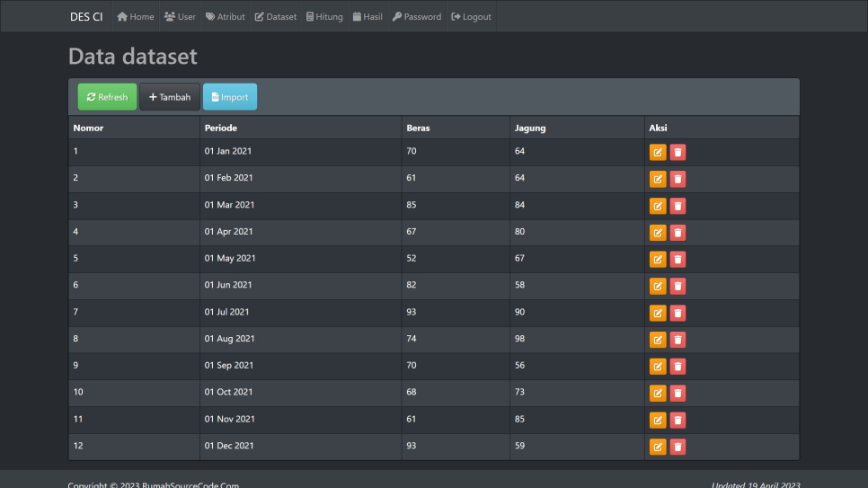The image size is (868, 488).
Task: Delete the 01 Oct 2021 entry
Action: coord(678,394)
